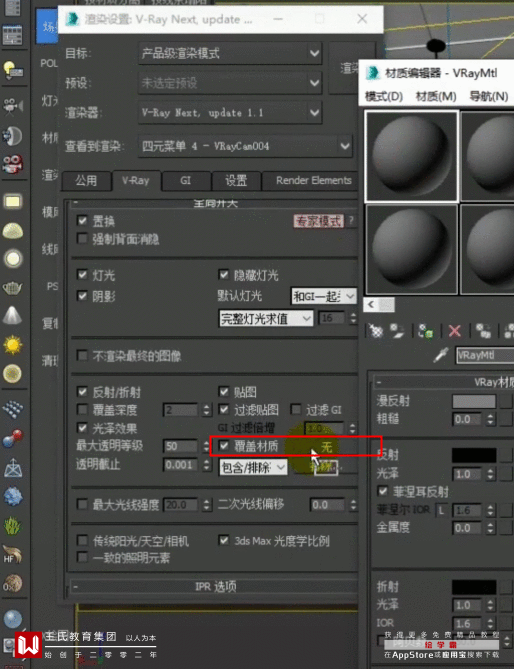The width and height of the screenshot is (514, 669).
Task: Click the teapot icon in left toolbar
Action: tap(12, 288)
